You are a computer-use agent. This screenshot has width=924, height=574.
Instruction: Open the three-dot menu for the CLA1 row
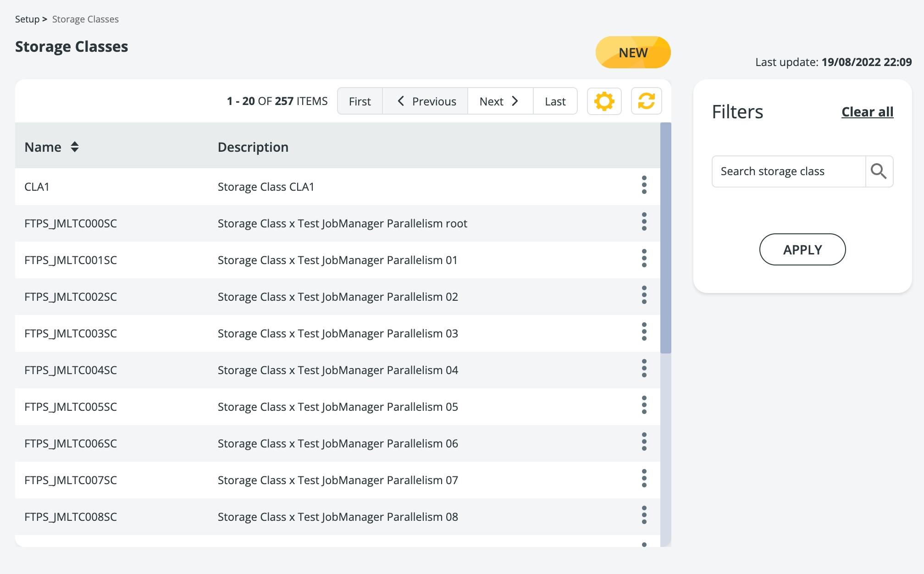[x=644, y=185]
